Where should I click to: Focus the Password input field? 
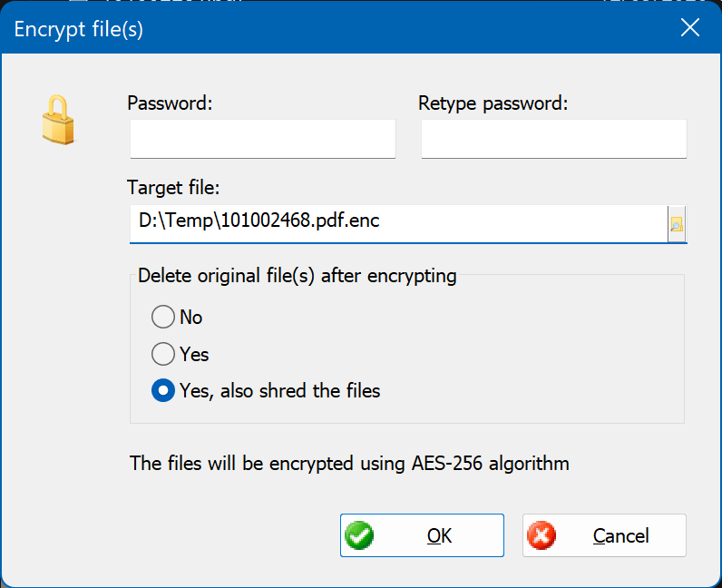(x=262, y=139)
